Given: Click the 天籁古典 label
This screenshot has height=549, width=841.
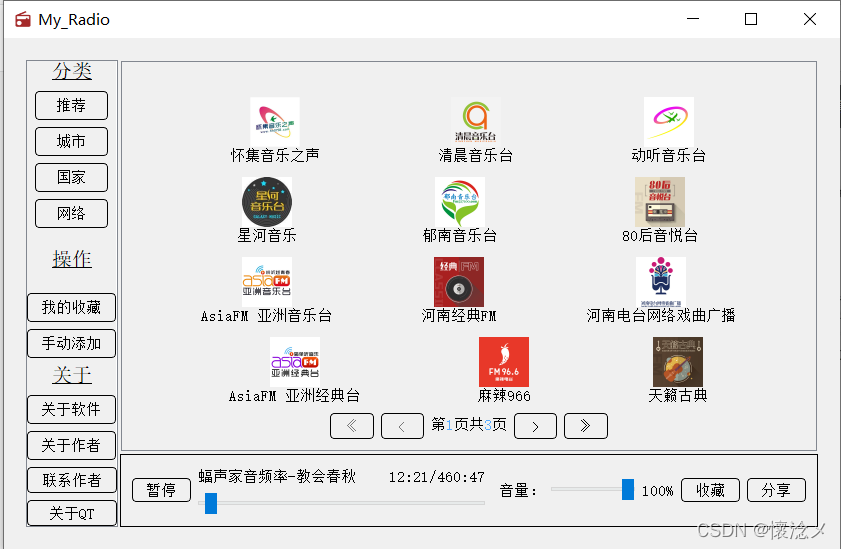Looking at the screenshot, I should pyautogui.click(x=678, y=396).
